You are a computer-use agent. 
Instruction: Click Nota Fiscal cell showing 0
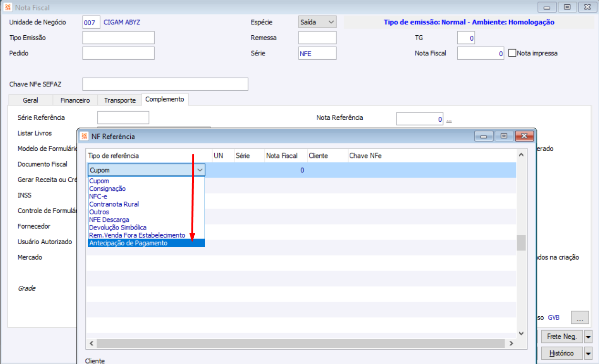coord(286,170)
